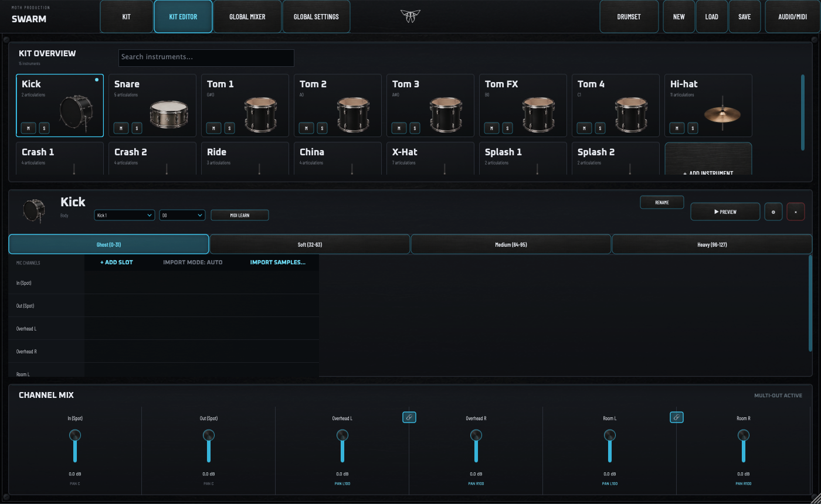Image resolution: width=821 pixels, height=504 pixels.
Task: Click IMPORT SAMPLES...
Action: tap(278, 263)
